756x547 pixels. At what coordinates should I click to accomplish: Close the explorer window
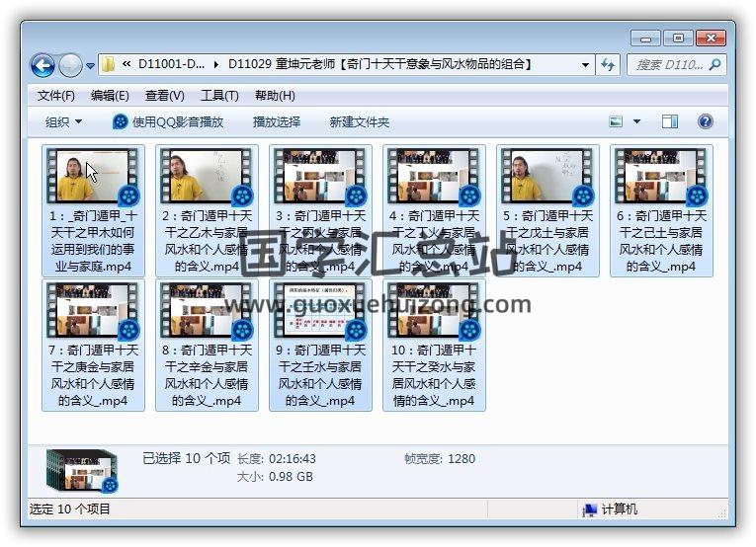[711, 39]
